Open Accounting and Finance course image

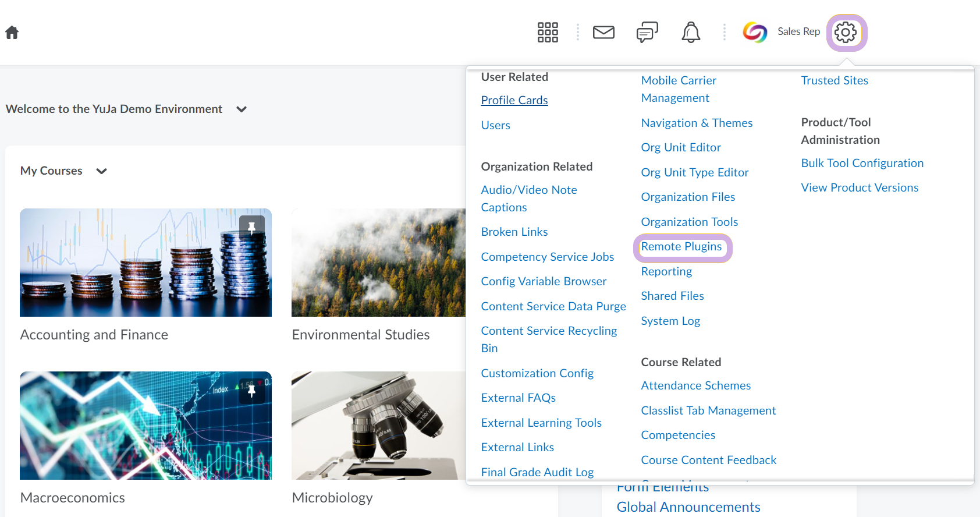click(x=145, y=263)
